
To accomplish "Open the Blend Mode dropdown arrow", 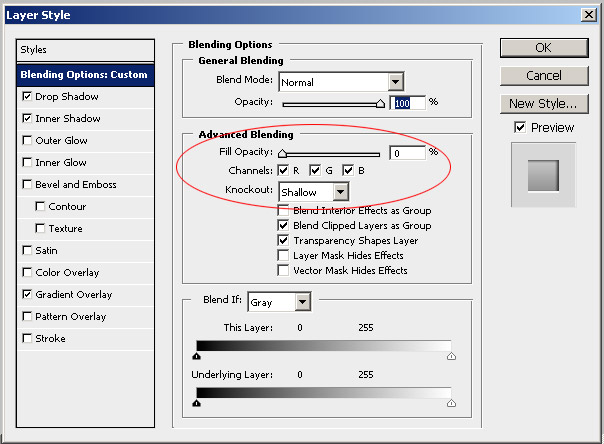I will pyautogui.click(x=395, y=82).
